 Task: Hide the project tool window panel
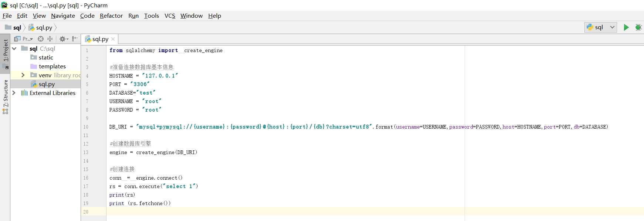click(75, 39)
